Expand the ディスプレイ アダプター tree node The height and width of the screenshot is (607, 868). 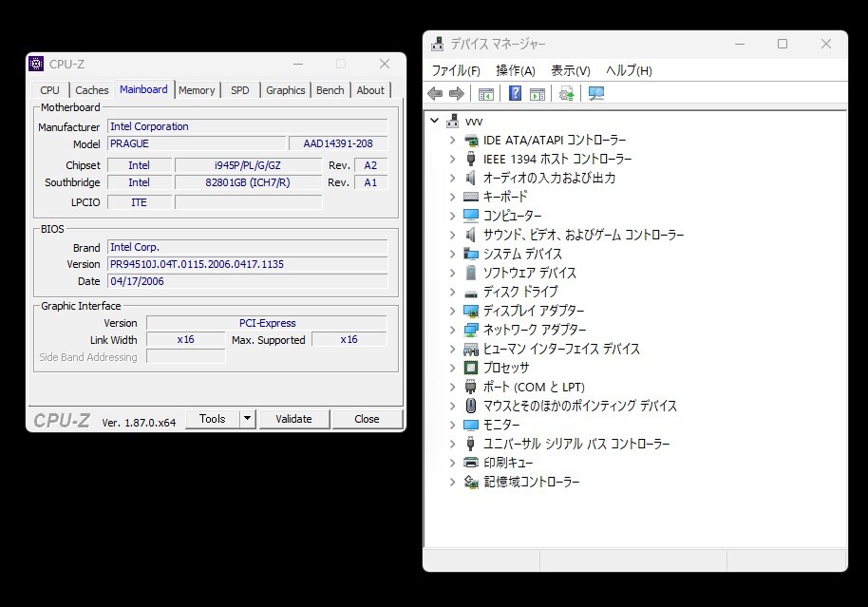[x=453, y=311]
